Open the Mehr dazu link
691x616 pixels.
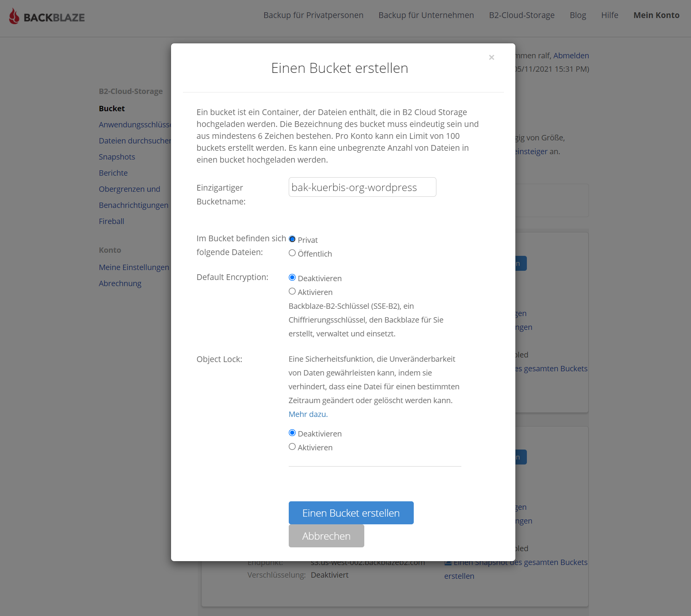tap(308, 414)
